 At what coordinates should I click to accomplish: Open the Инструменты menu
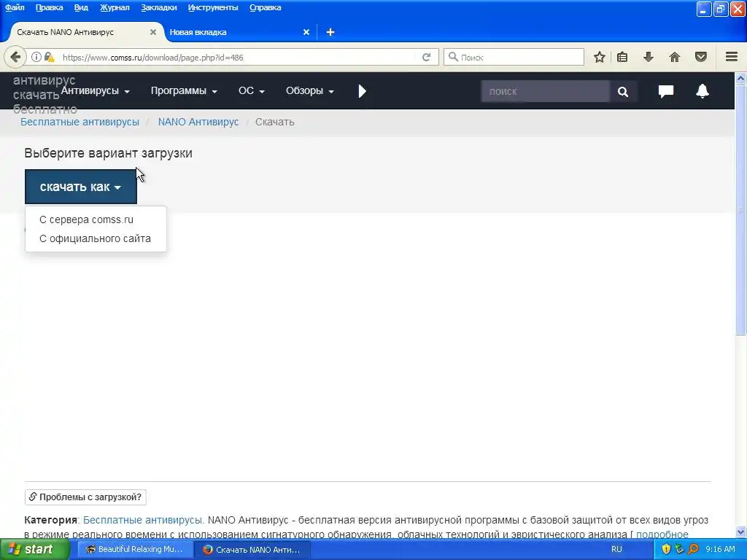tap(213, 7)
